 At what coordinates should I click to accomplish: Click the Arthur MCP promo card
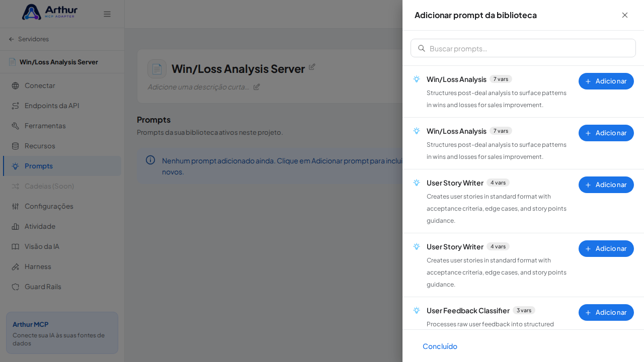[62, 333]
